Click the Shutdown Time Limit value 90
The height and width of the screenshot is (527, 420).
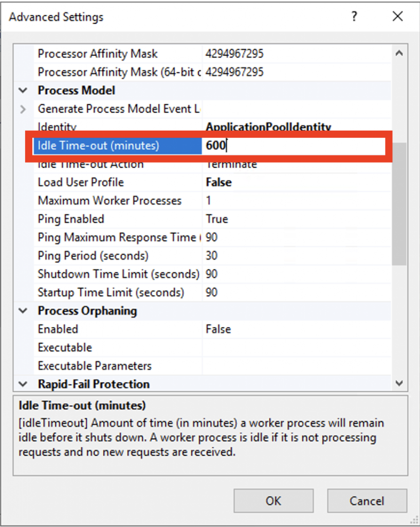211,274
